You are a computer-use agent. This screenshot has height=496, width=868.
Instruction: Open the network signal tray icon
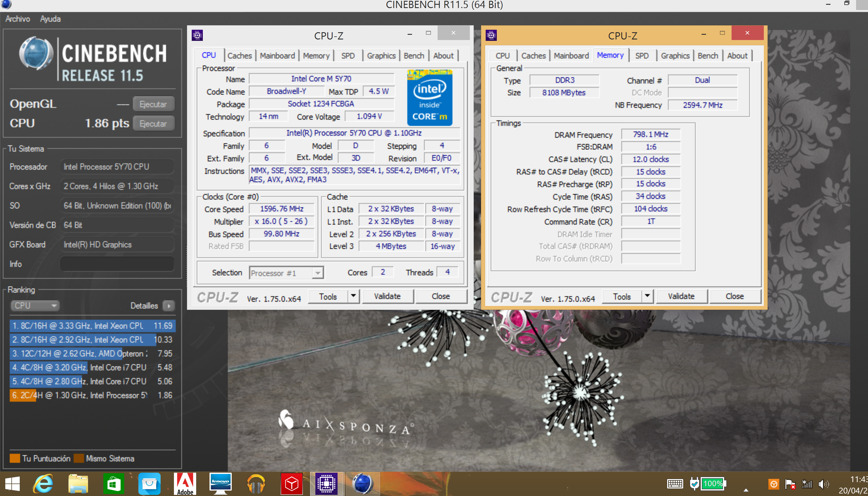[x=807, y=484]
